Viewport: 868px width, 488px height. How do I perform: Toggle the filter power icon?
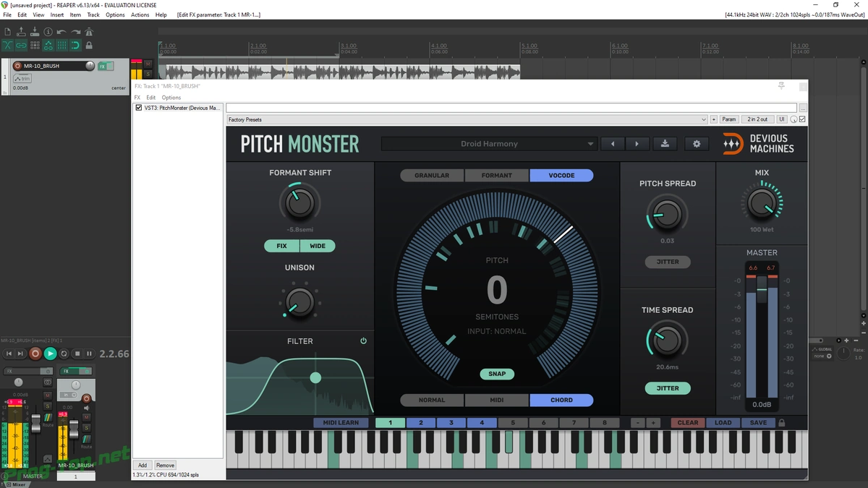click(363, 341)
